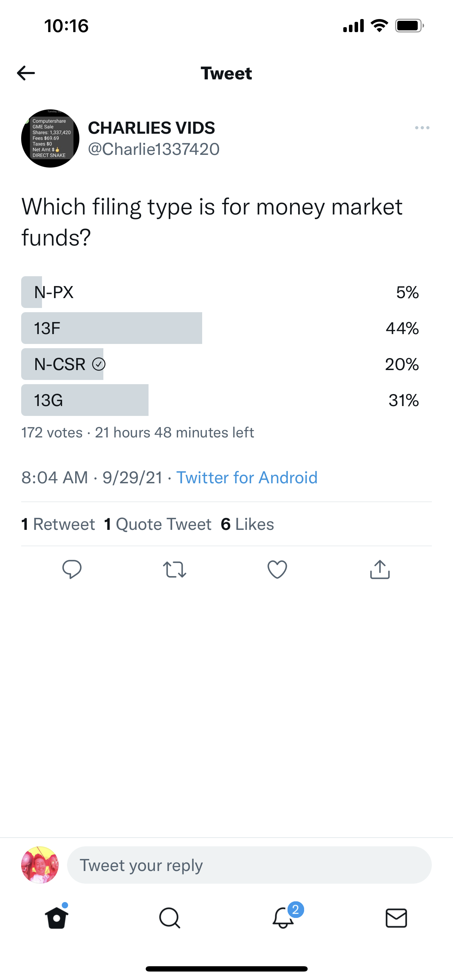View the 6 Likes list
Image resolution: width=453 pixels, height=980 pixels.
pos(248,524)
